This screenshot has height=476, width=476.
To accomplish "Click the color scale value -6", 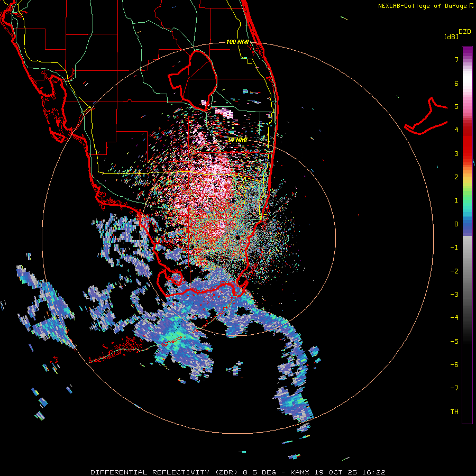I will (x=454, y=365).
